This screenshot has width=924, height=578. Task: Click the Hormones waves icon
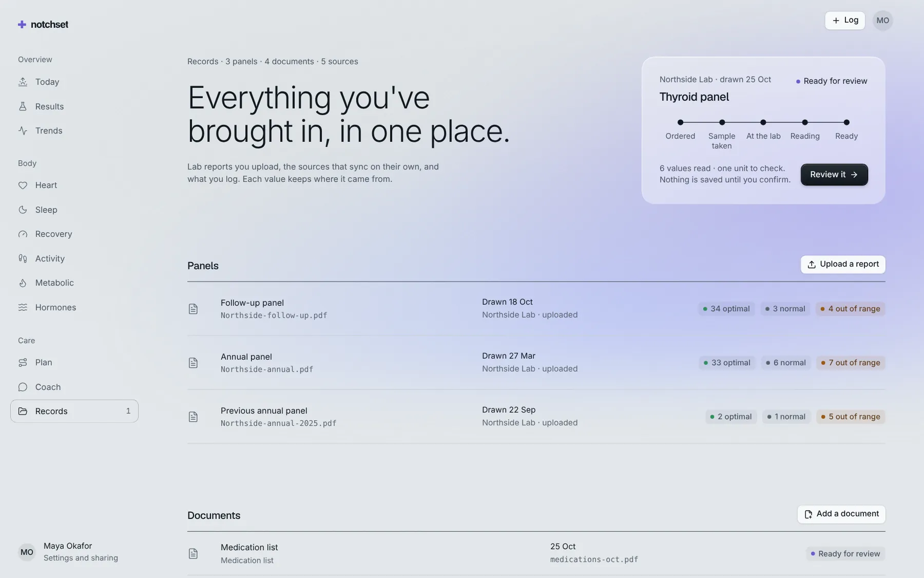click(23, 307)
